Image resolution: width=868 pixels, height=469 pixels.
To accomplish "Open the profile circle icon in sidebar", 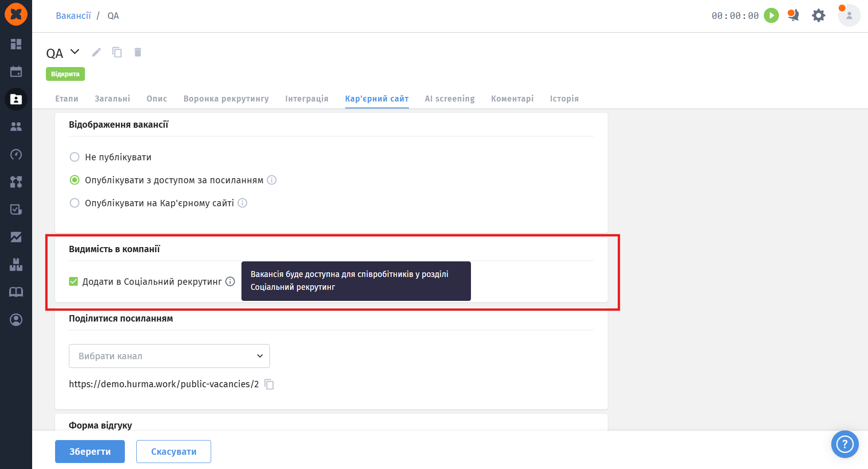I will click(16, 320).
